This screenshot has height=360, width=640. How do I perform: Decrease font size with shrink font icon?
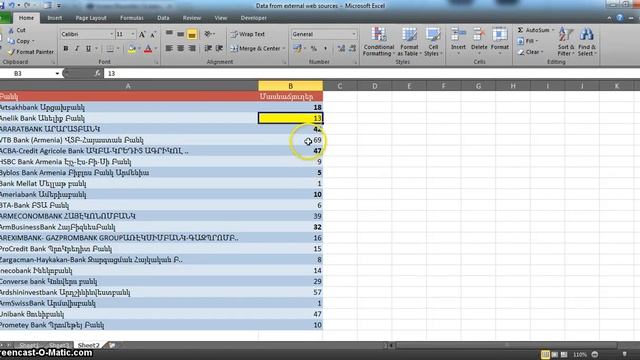[x=153, y=34]
